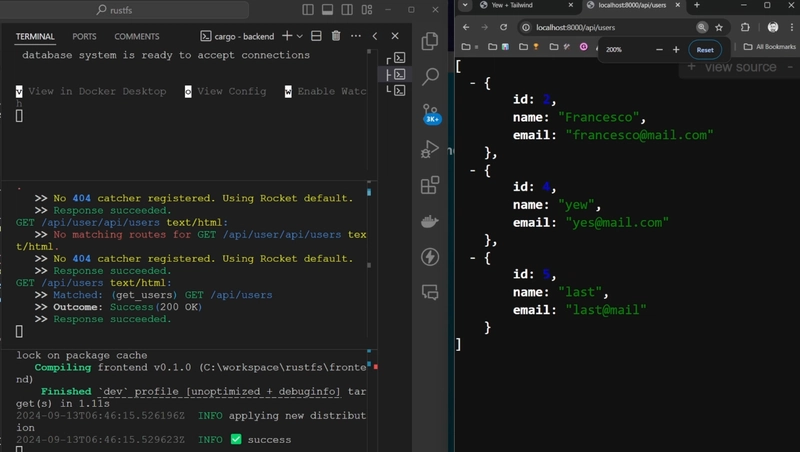Open the Search view in the activity bar
Viewport: 800px width, 452px height.
coord(430,77)
